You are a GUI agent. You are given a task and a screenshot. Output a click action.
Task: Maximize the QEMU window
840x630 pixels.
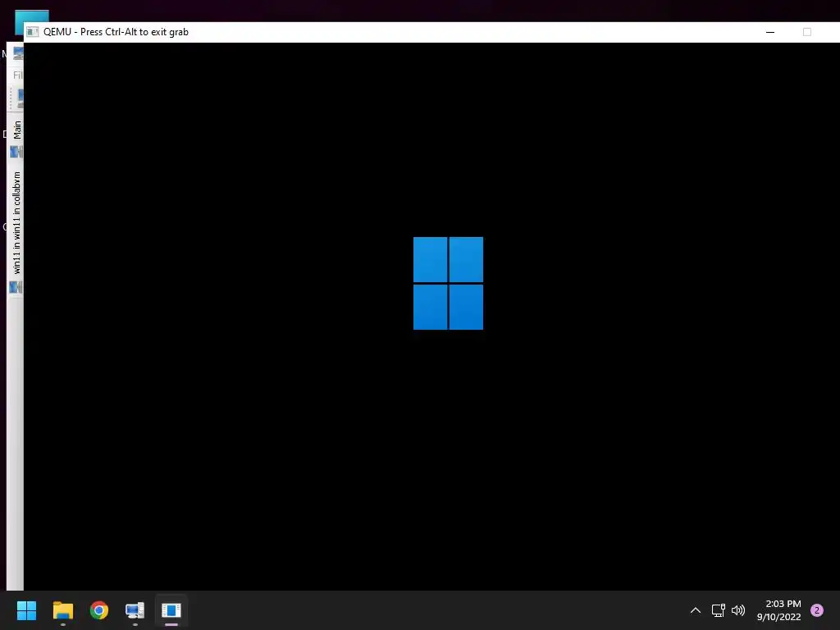[807, 32]
